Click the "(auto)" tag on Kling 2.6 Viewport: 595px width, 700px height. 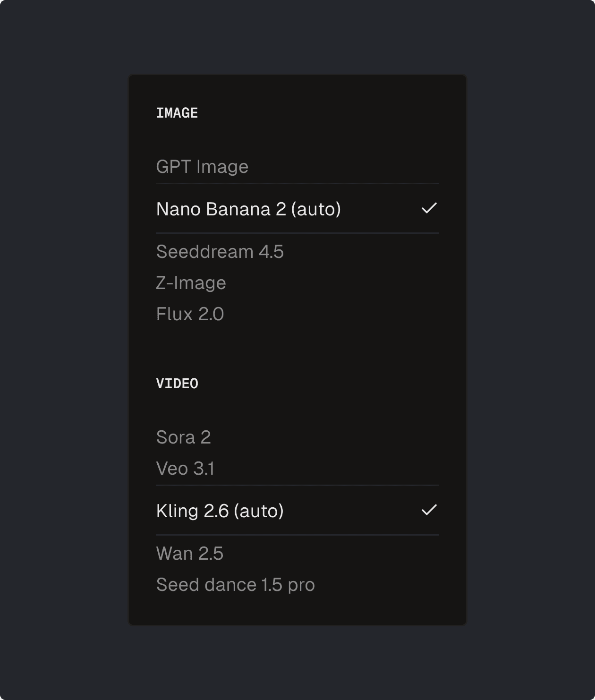(259, 511)
